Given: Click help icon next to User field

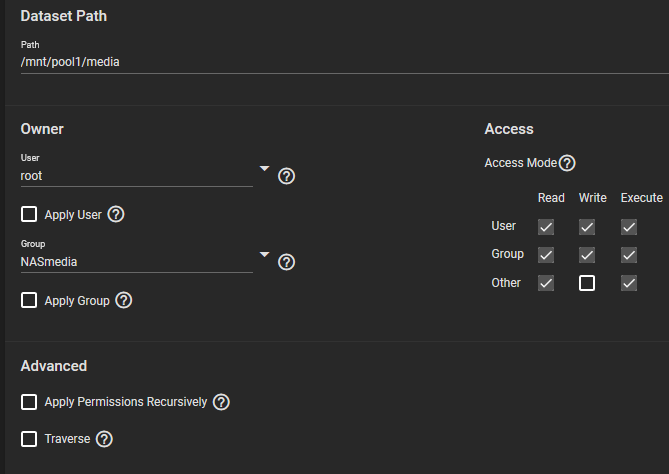Looking at the screenshot, I should [x=286, y=176].
